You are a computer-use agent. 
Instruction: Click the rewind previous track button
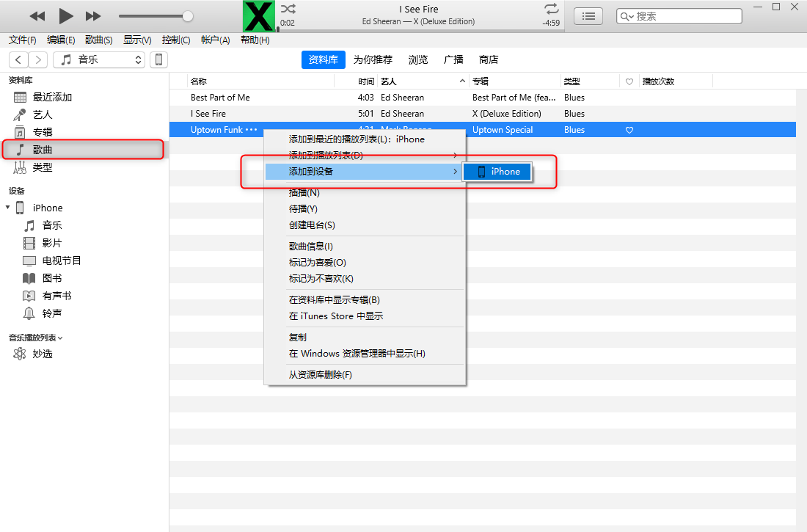pyautogui.click(x=37, y=16)
